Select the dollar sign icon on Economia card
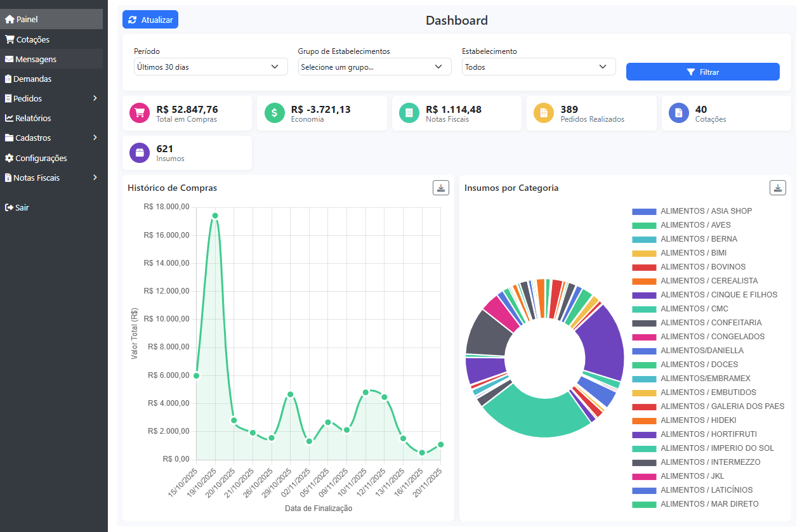The width and height of the screenshot is (802, 532). click(274, 113)
